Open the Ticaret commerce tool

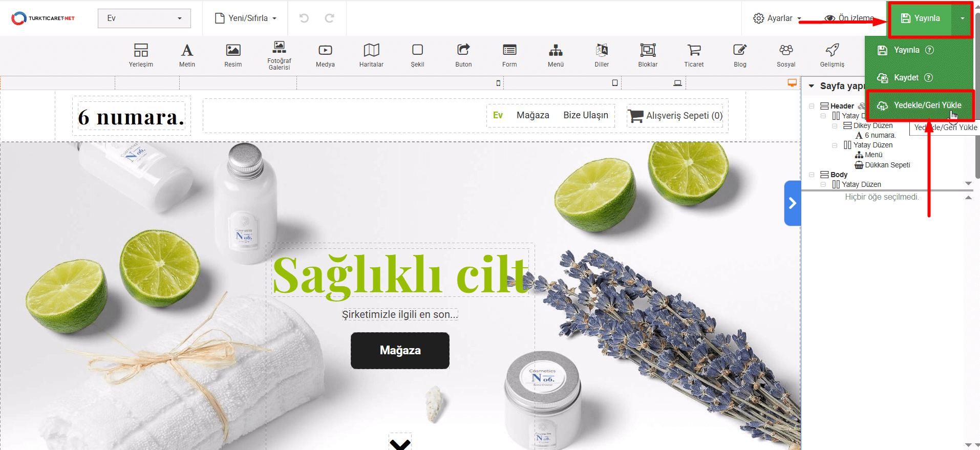[694, 55]
